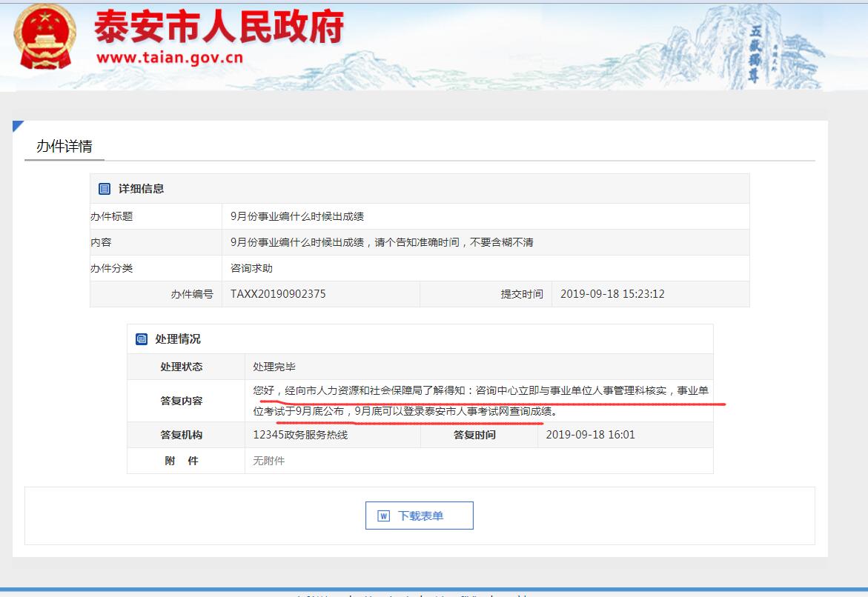Click the reply agency 12345政务服务热线
The width and height of the screenshot is (868, 597).
point(301,435)
